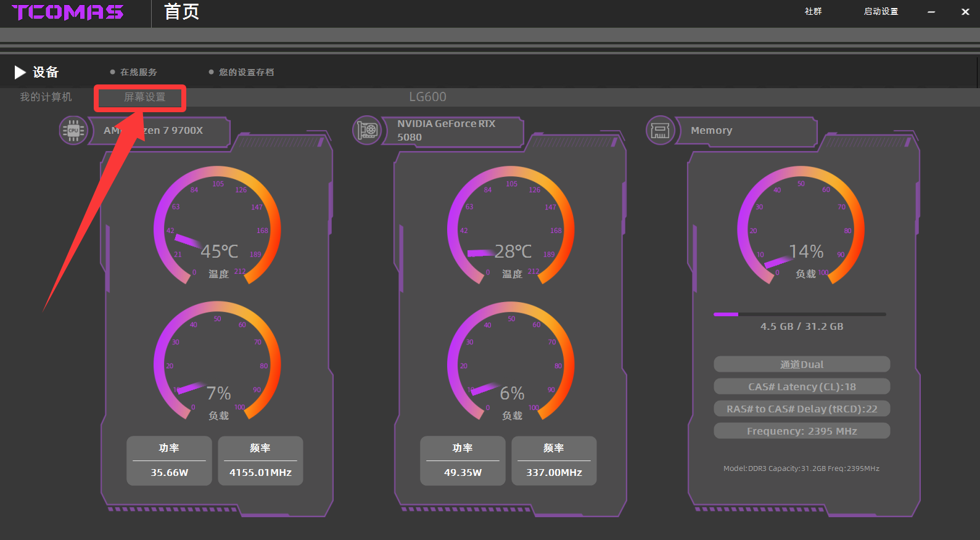This screenshot has width=980, height=540.
Task: Click the CAS# Latency (CL):18 field
Action: coord(802,387)
